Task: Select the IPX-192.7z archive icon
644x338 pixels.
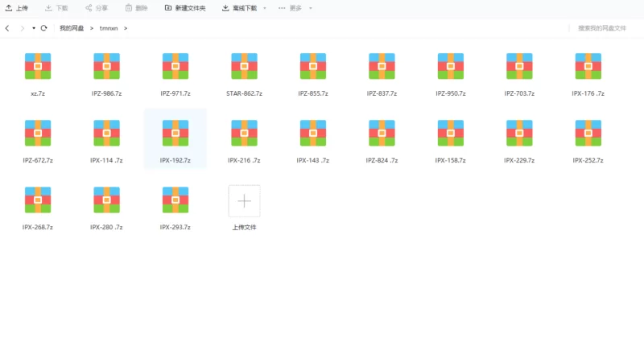Action: pyautogui.click(x=175, y=133)
